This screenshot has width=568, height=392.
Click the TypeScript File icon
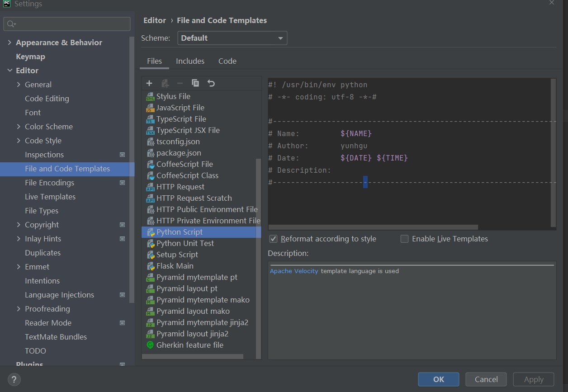tap(151, 119)
